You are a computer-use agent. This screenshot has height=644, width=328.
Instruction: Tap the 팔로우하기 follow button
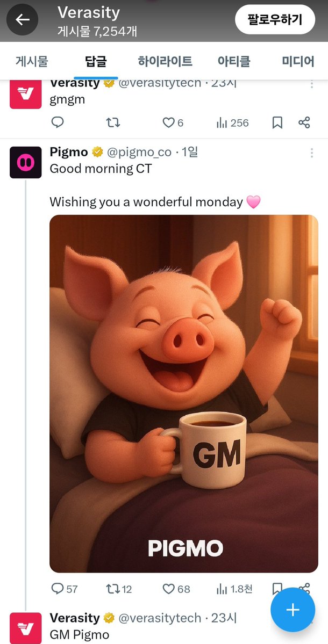pyautogui.click(x=275, y=19)
